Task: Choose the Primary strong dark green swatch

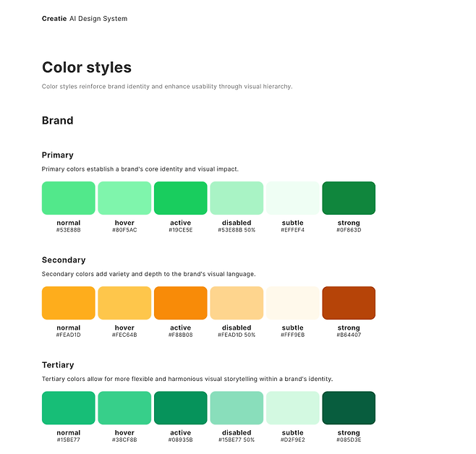Action: [349, 198]
